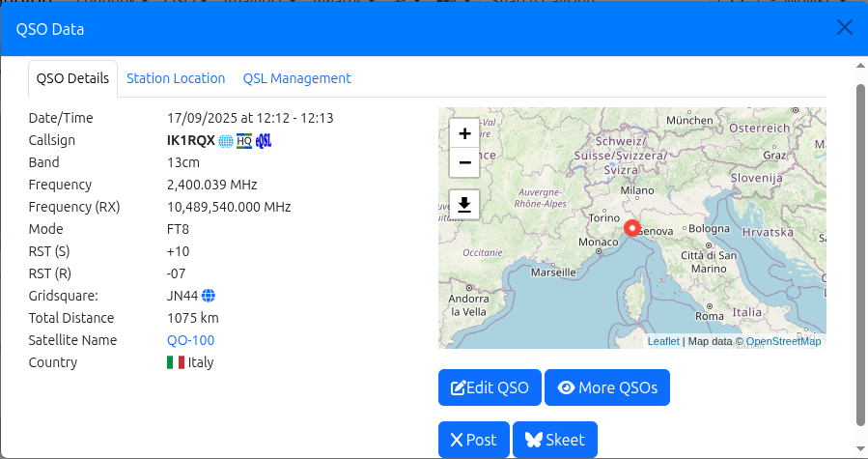Screen dimensions: 868x459
Task: Open the QSL Management tab
Action: 296,78
